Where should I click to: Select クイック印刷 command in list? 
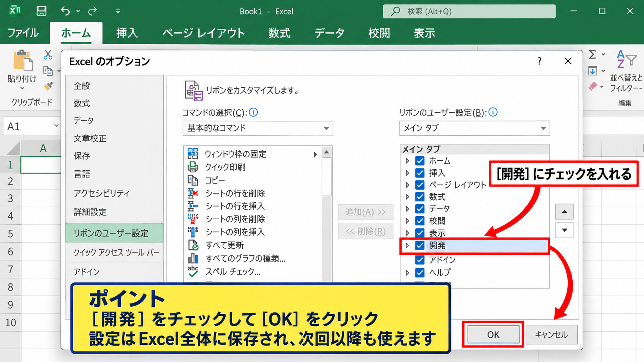point(253,167)
